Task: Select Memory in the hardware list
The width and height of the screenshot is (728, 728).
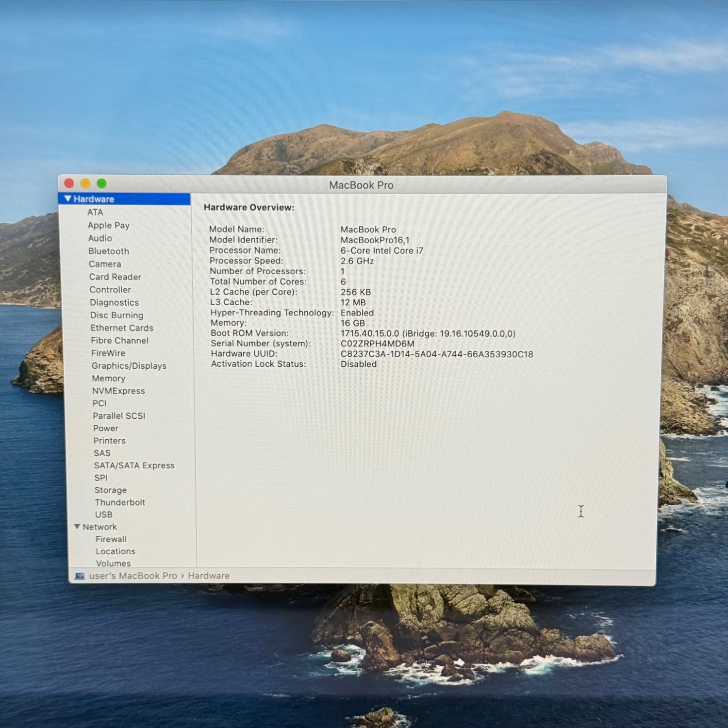Action: (109, 379)
